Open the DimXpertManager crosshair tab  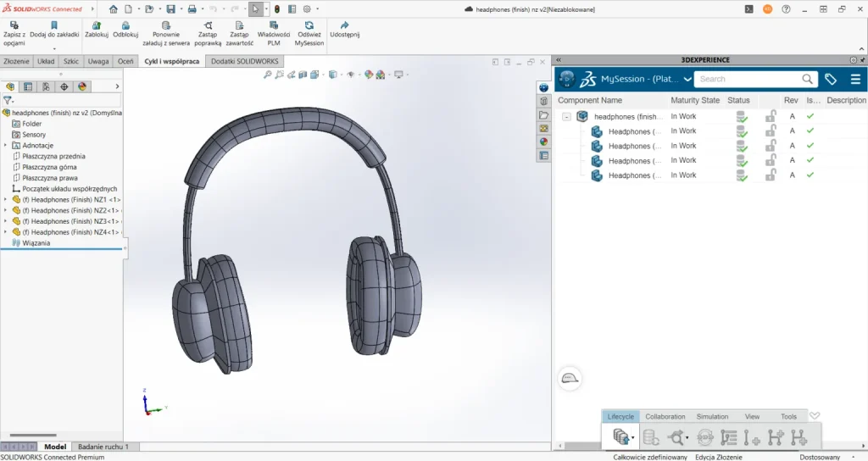click(64, 86)
